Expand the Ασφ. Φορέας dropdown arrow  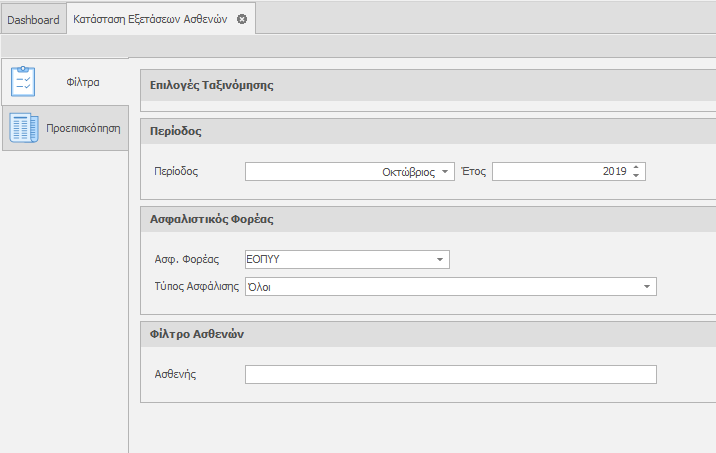(439, 260)
